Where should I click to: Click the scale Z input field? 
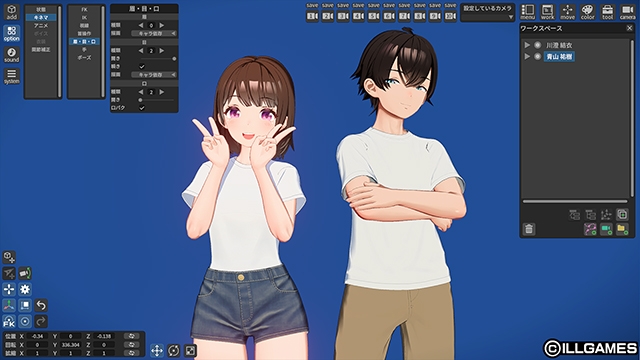104,353
